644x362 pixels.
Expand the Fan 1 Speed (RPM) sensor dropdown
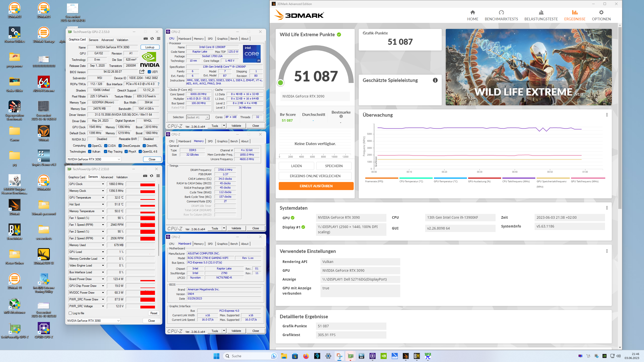103,225
